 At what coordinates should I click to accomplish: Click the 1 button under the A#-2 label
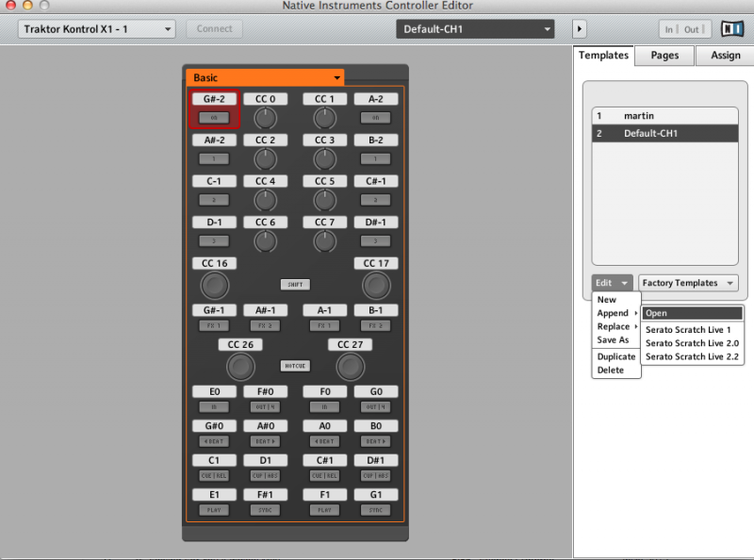tap(214, 158)
